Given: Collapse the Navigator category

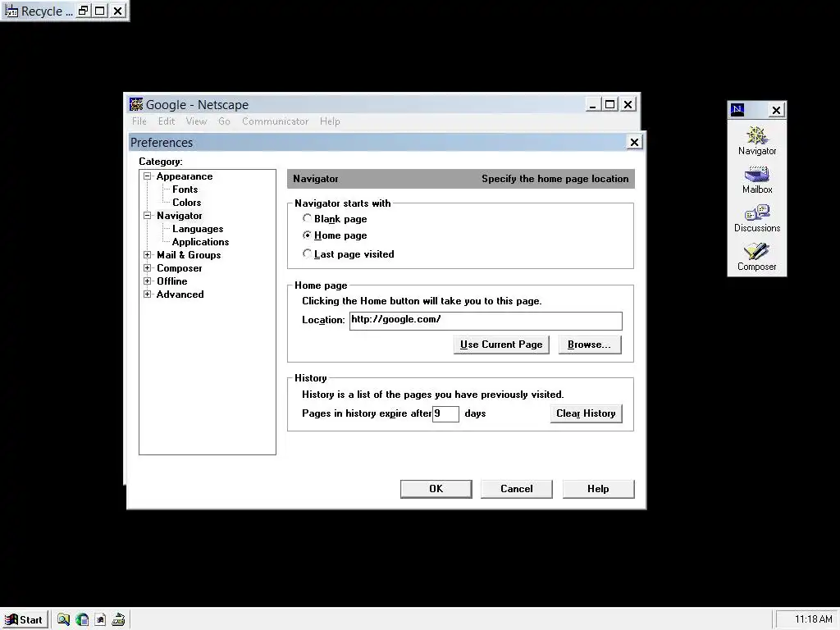Looking at the screenshot, I should point(148,216).
